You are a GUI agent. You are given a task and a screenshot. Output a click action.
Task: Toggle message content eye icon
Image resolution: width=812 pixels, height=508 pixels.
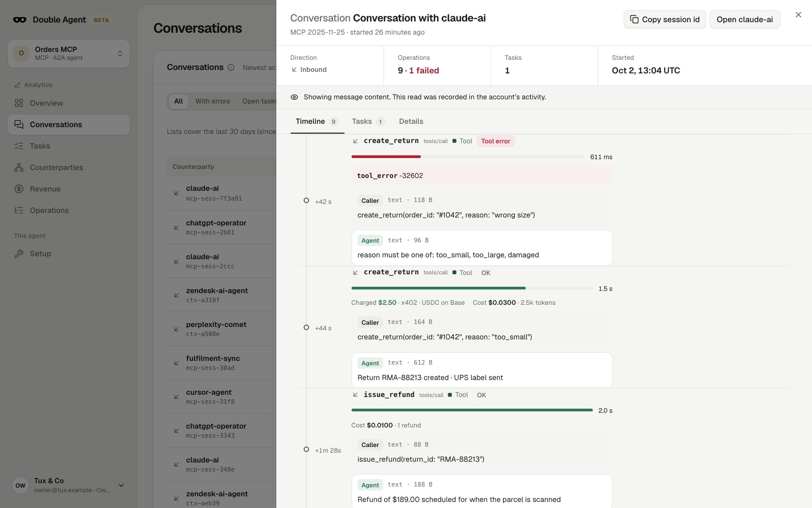(x=294, y=97)
